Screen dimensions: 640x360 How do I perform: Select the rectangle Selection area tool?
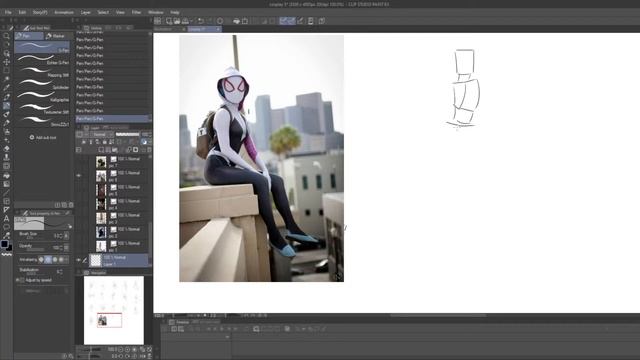click(6, 71)
